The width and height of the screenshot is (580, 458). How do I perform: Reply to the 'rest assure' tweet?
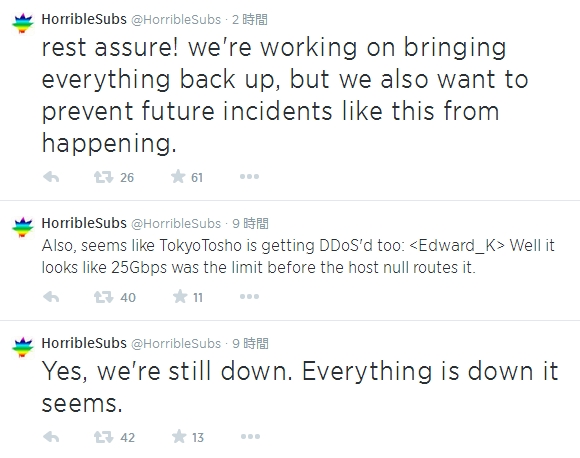pos(51,177)
